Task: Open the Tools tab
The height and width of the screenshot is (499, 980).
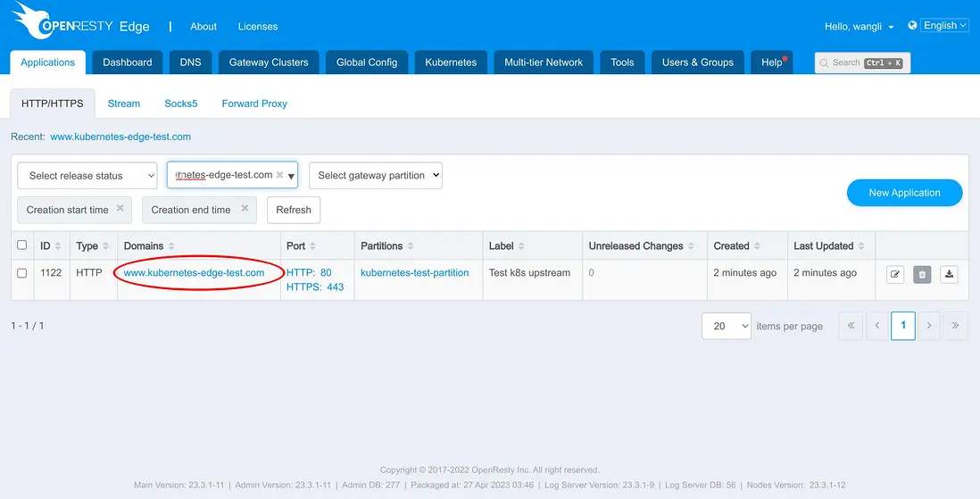Action: [x=622, y=62]
